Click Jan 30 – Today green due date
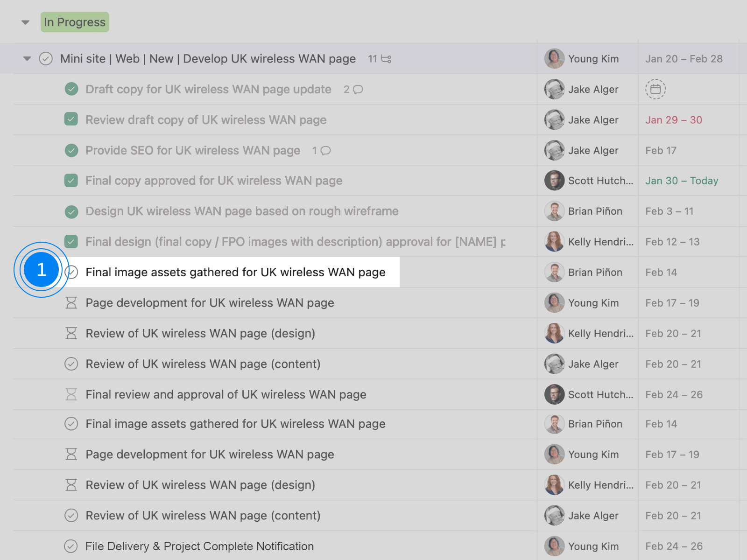The width and height of the screenshot is (747, 560). (681, 181)
